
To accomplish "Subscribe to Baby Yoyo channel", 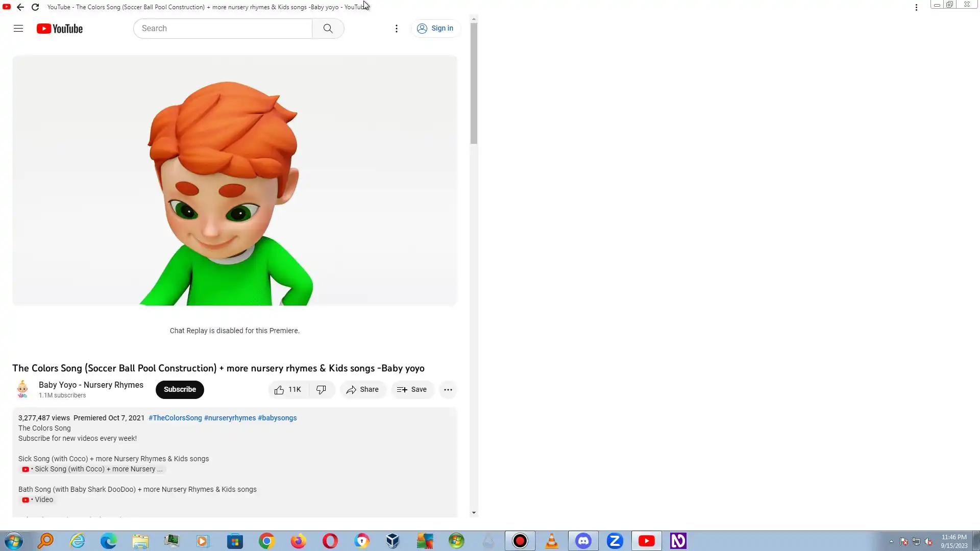I will pos(180,390).
